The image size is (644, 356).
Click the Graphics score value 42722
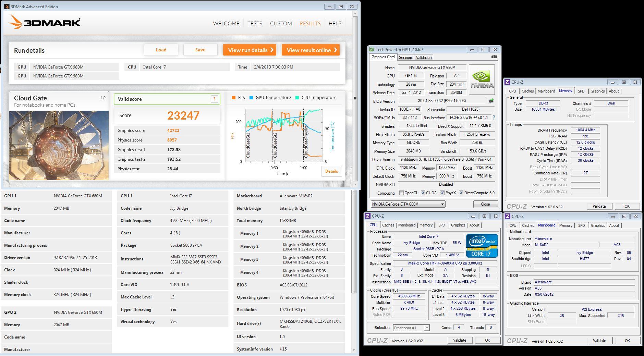tap(173, 130)
